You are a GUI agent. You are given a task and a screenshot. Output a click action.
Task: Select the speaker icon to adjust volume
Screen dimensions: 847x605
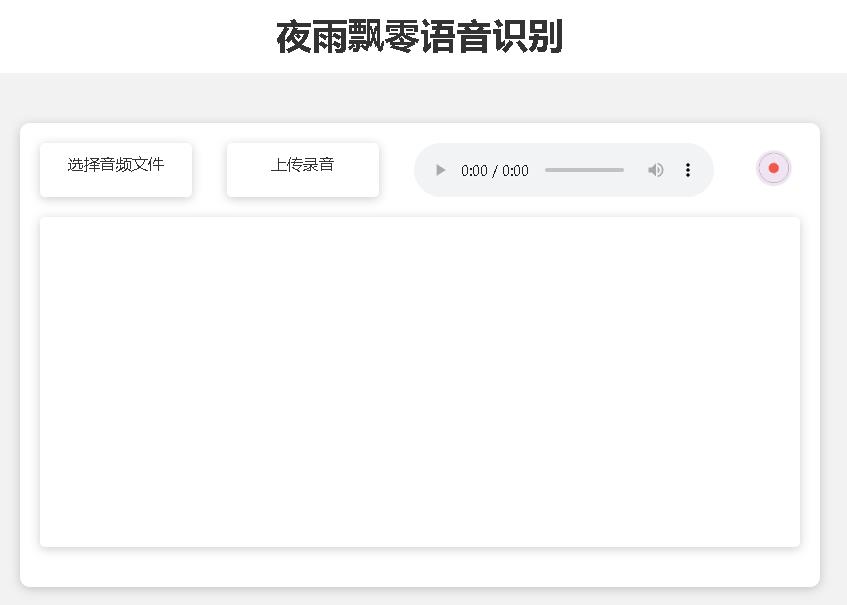tap(656, 170)
